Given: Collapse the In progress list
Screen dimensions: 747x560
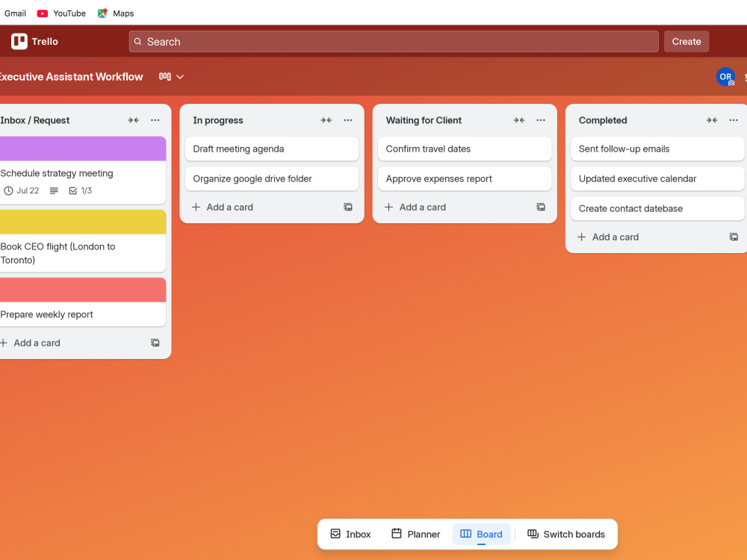Looking at the screenshot, I should (326, 120).
